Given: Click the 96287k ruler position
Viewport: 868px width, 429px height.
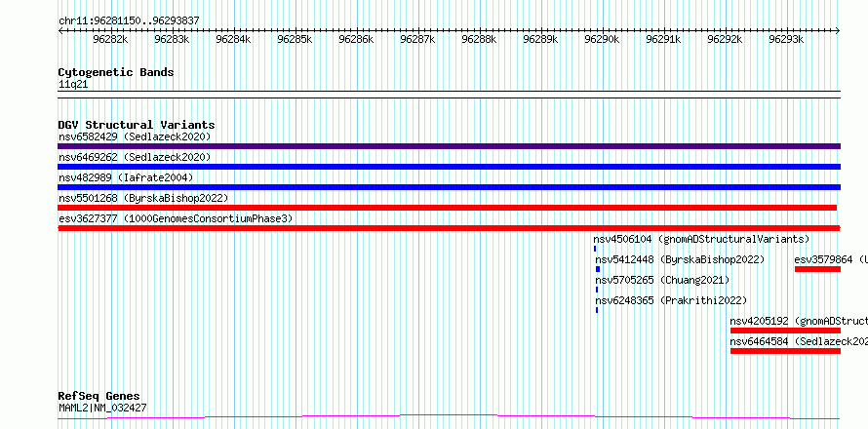Looking at the screenshot, I should (418, 39).
